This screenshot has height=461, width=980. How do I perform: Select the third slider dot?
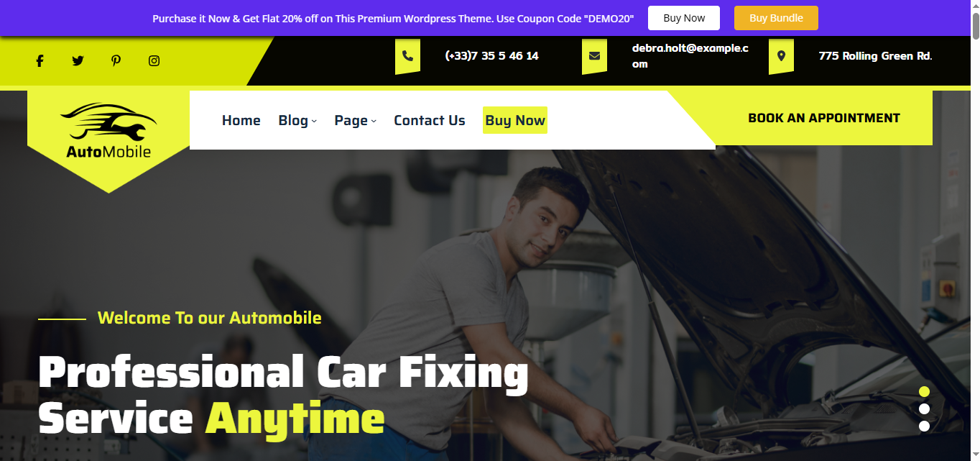924,426
